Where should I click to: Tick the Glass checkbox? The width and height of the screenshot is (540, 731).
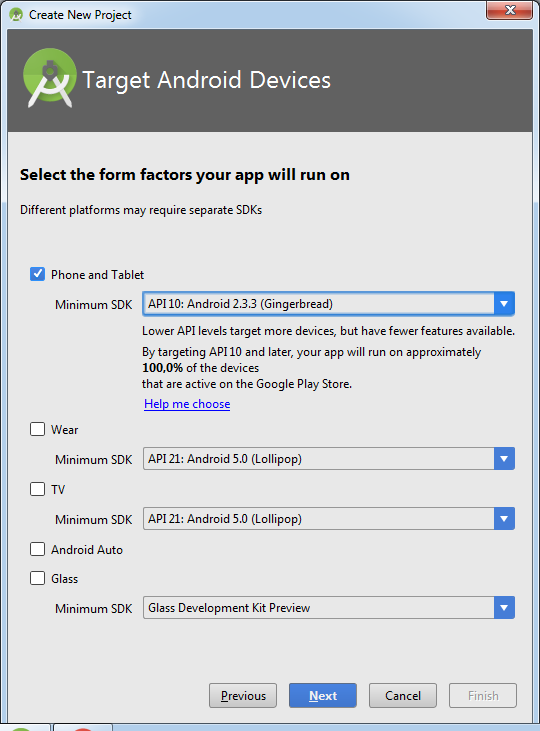click(x=37, y=578)
